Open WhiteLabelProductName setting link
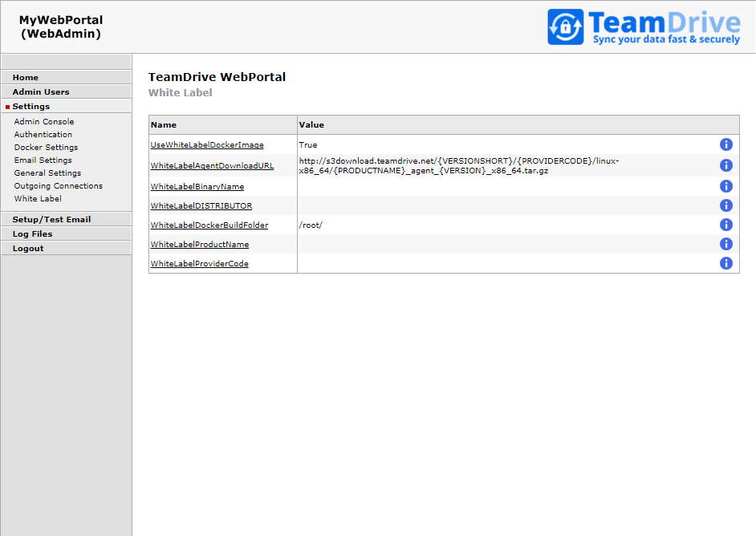This screenshot has height=536, width=756. click(x=200, y=245)
